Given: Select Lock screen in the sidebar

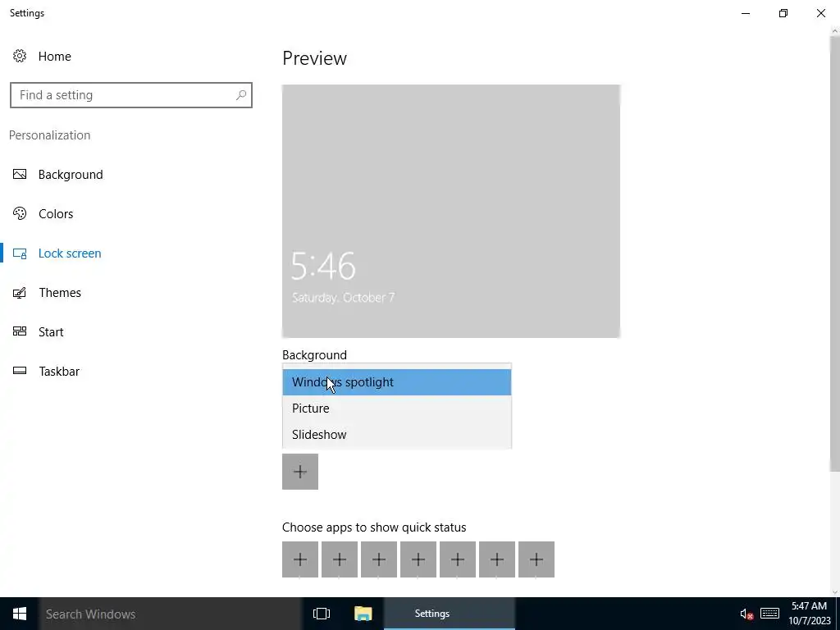Looking at the screenshot, I should point(57,253).
